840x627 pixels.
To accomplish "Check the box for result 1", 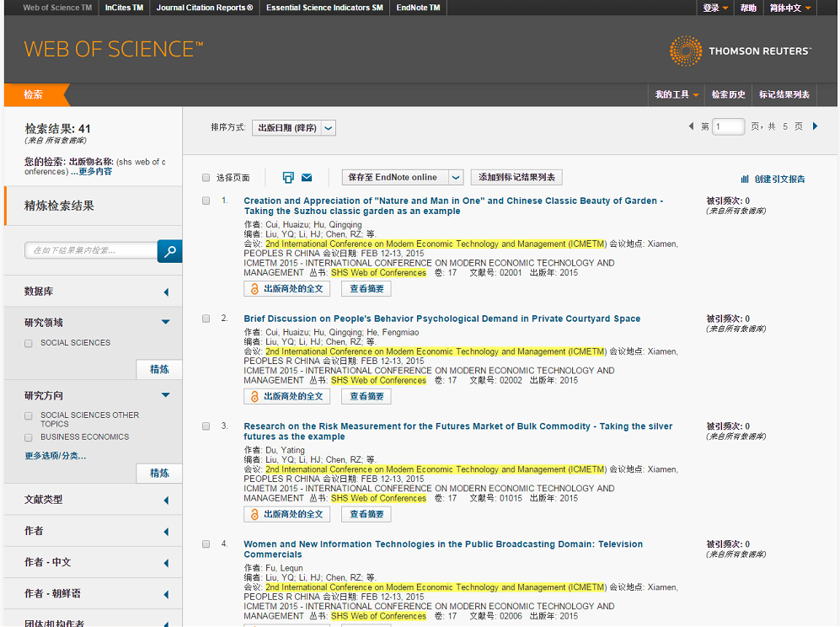I will 206,201.
